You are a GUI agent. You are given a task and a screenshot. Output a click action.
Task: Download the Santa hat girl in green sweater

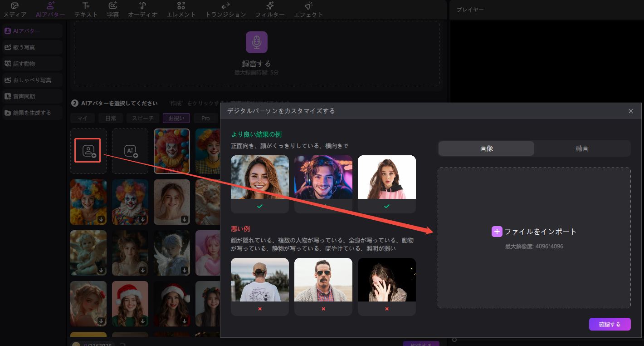pyautogui.click(x=143, y=321)
